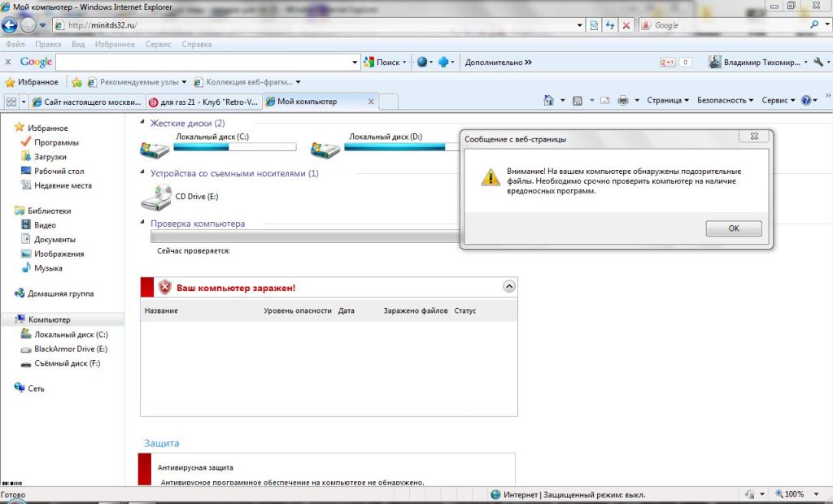
Task: Open the Избранное menu in menu bar
Action: 115,44
